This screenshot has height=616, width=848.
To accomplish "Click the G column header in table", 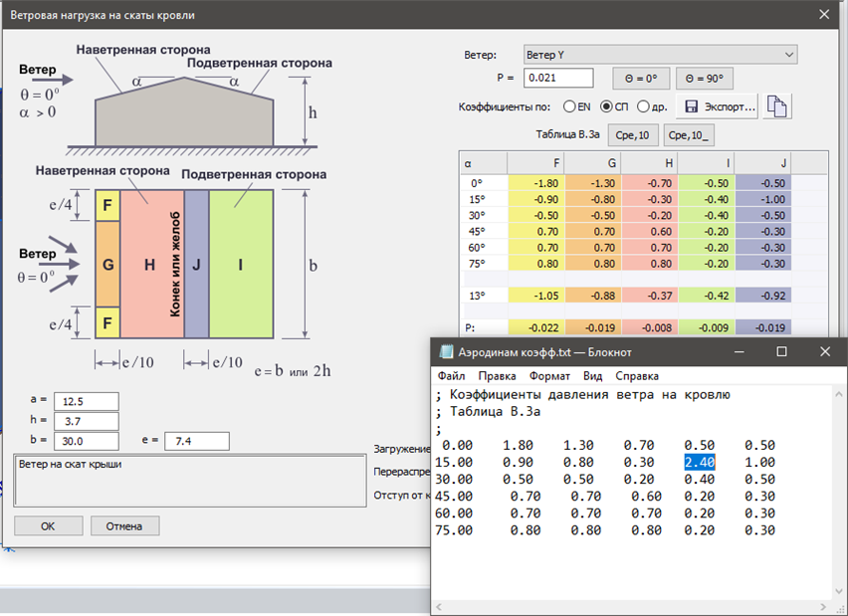I will 593,163.
